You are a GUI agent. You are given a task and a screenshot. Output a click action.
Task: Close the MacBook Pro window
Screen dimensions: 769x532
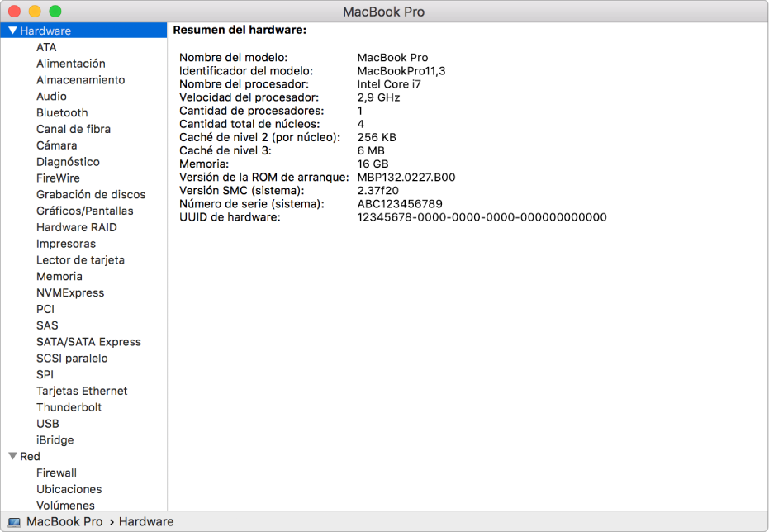pos(14,11)
